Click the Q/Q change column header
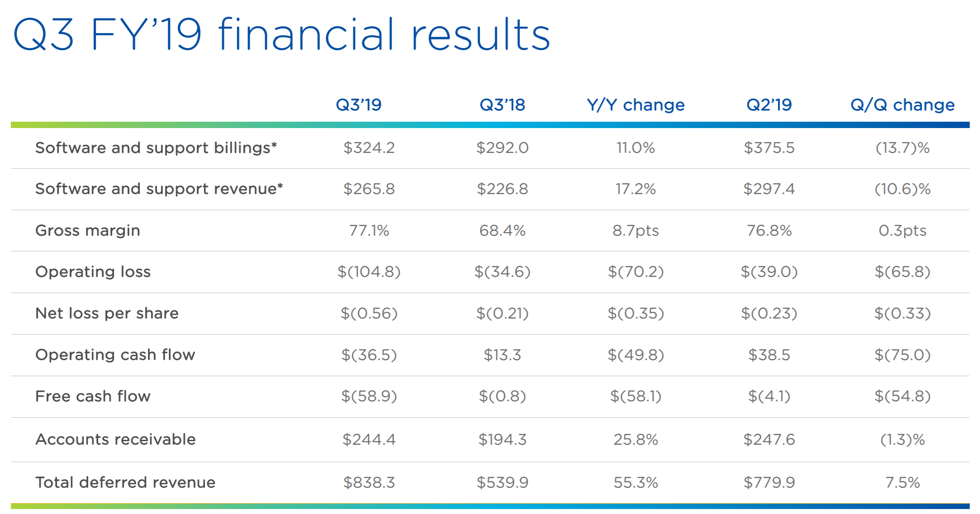Screen dimensions: 980x514 [902, 105]
